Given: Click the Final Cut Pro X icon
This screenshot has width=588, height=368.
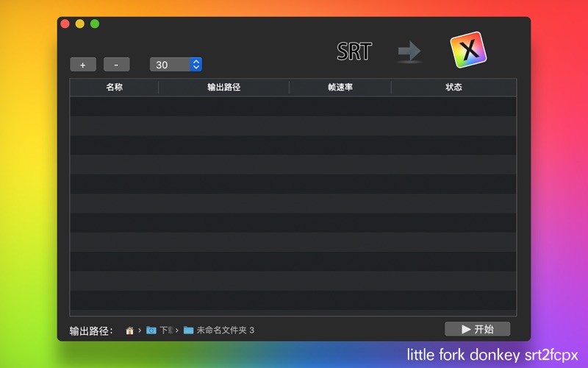Looking at the screenshot, I should pyautogui.click(x=469, y=50).
